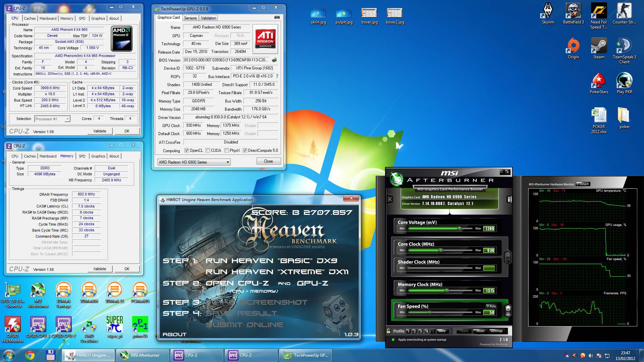
Task: Open the poker folder icon
Action: pos(624,118)
